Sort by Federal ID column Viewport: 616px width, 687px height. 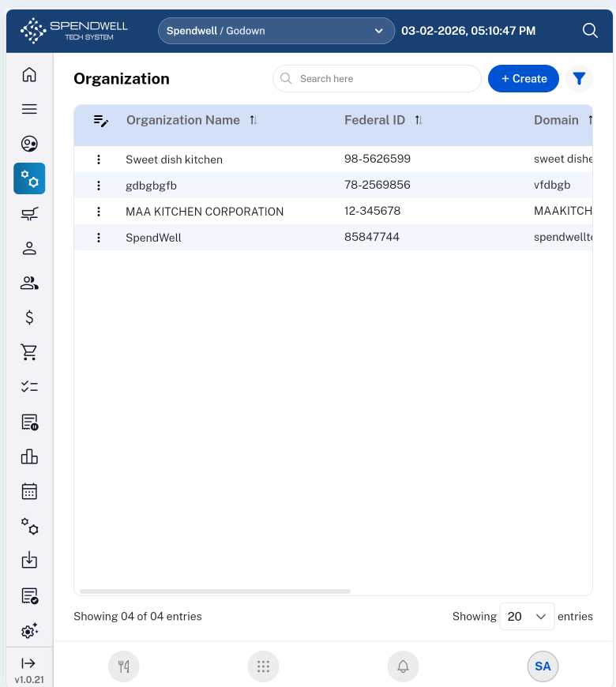tap(419, 120)
